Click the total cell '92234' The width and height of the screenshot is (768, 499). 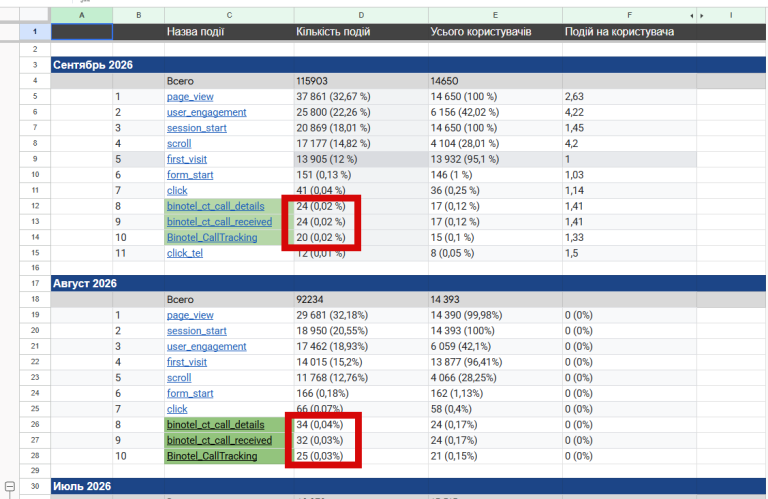(x=361, y=299)
